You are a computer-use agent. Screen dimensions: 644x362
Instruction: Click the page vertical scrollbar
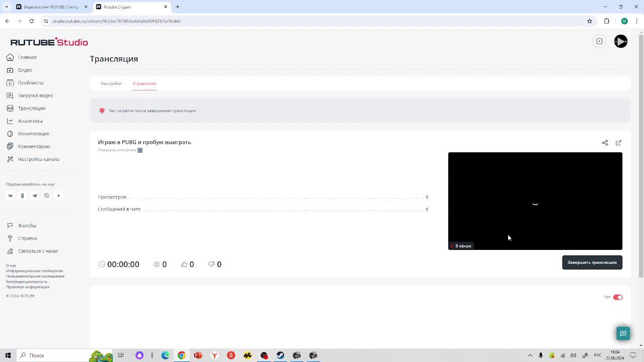[640, 156]
